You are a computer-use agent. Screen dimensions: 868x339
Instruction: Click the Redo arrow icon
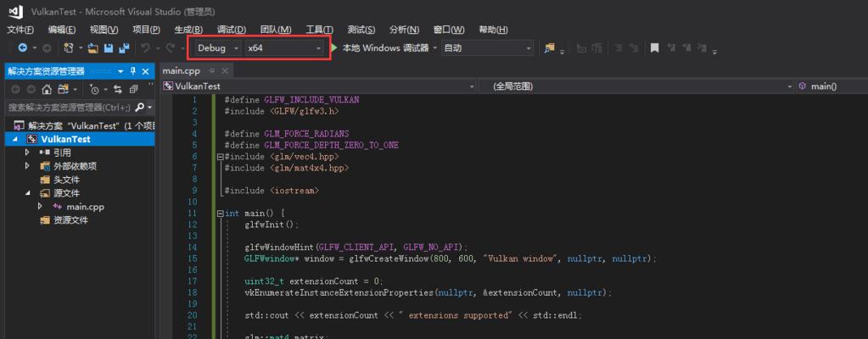pos(171,48)
